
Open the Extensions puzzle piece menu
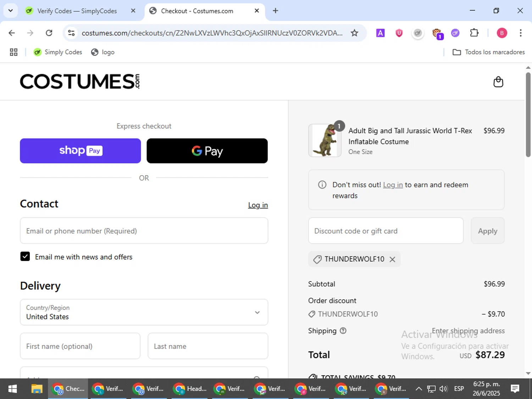coord(474,33)
